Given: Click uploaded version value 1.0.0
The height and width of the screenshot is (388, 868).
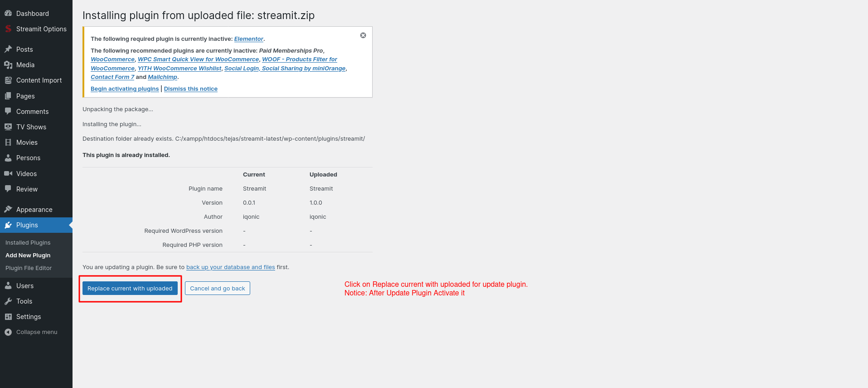Looking at the screenshot, I should [x=316, y=203].
